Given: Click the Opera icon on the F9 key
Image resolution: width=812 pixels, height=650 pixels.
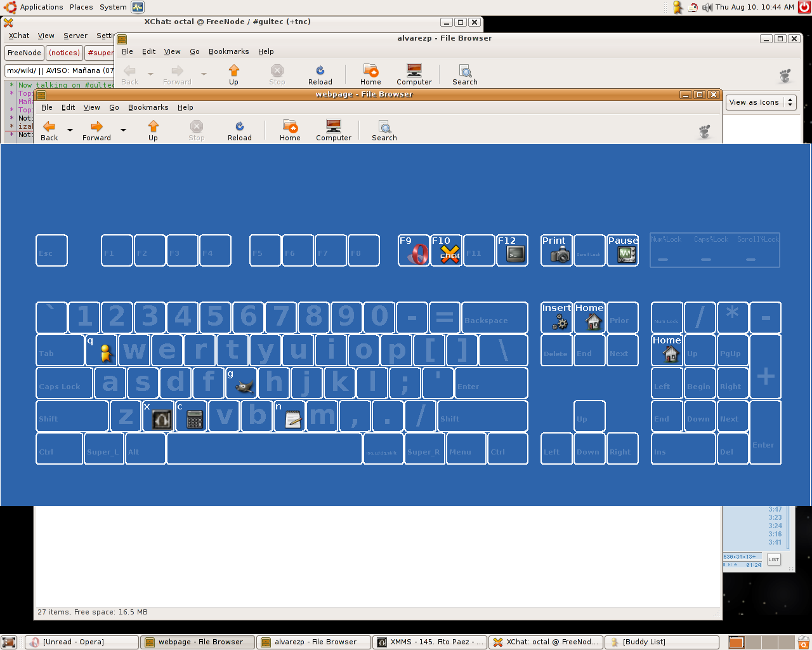Looking at the screenshot, I should (416, 255).
